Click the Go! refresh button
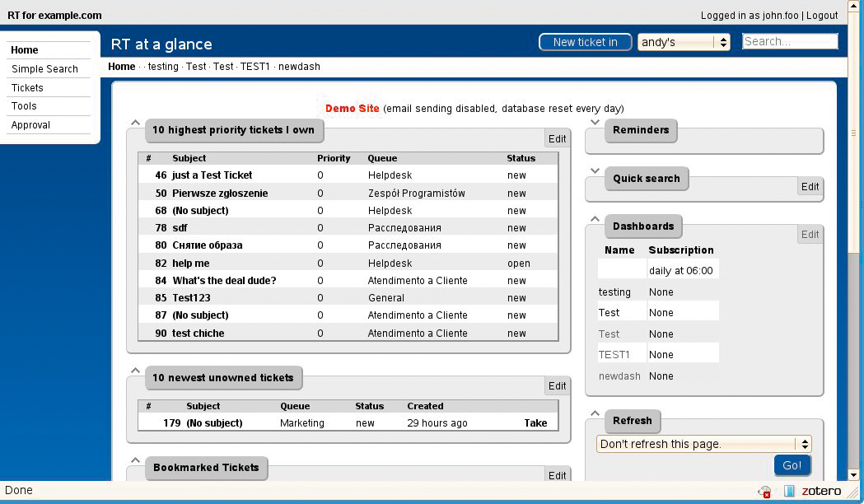 point(792,465)
